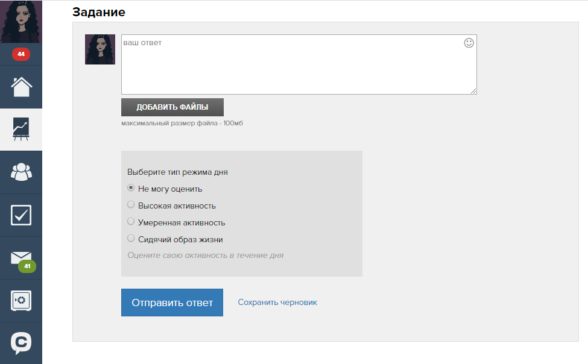Viewport: 588px width, 364px height.
Task: Pick 'Сидячий образ жизни' radio option
Action: pyautogui.click(x=131, y=239)
